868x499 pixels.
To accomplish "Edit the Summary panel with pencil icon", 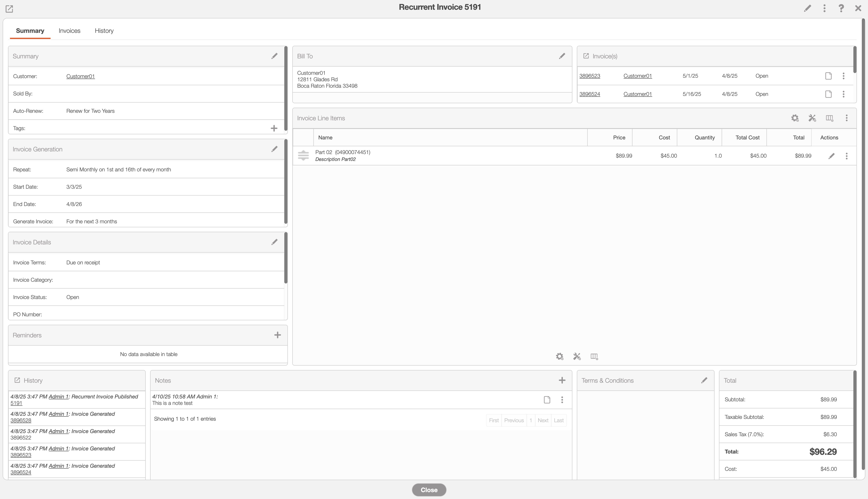I will click(274, 56).
